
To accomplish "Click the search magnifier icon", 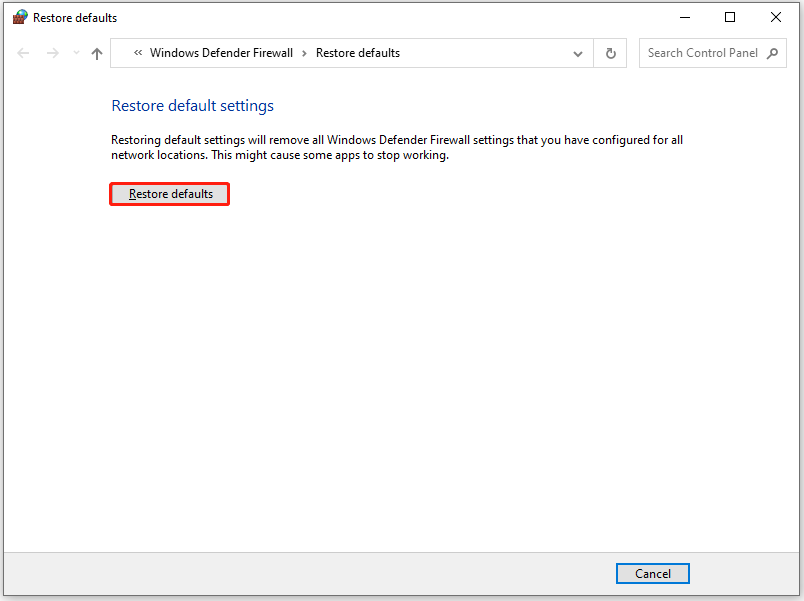I will (772, 54).
